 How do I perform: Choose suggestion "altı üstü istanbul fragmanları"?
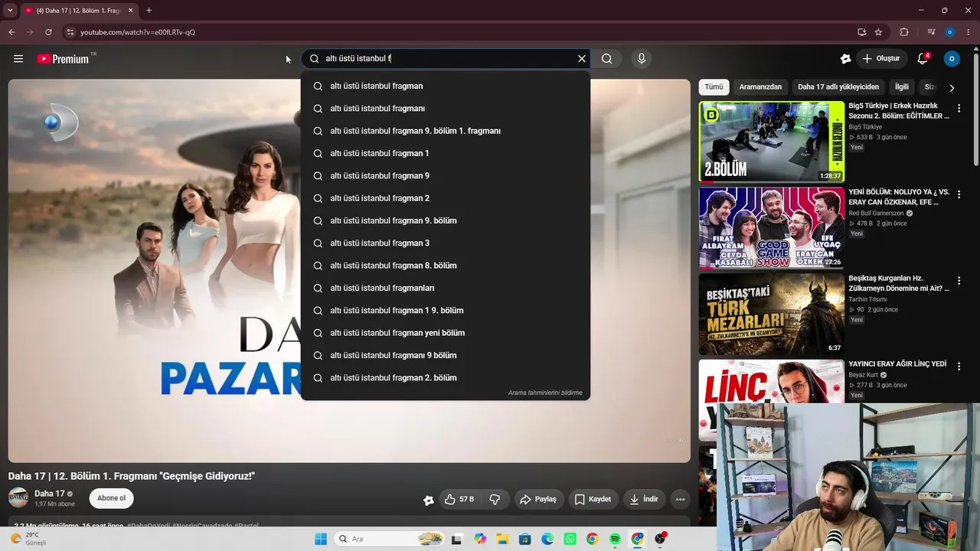pyautogui.click(x=446, y=289)
